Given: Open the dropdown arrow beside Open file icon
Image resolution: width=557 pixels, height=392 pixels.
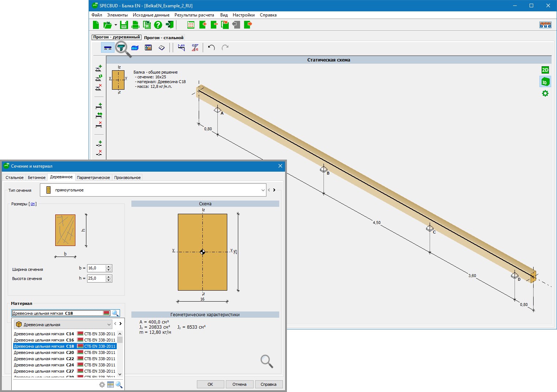Looking at the screenshot, I should 116,25.
